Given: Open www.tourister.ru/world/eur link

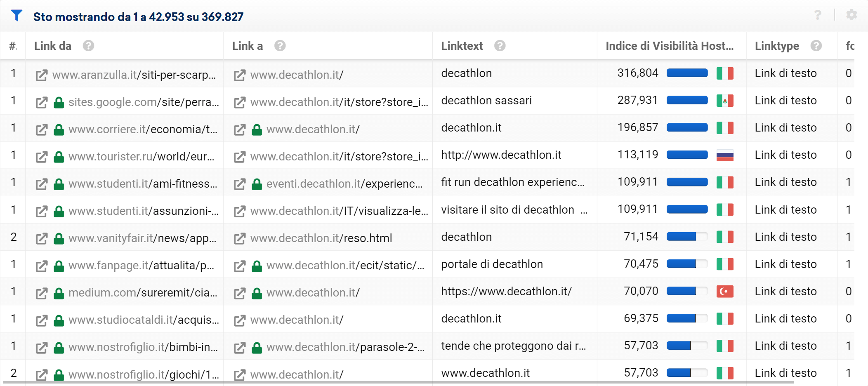Looking at the screenshot, I should (142, 157).
